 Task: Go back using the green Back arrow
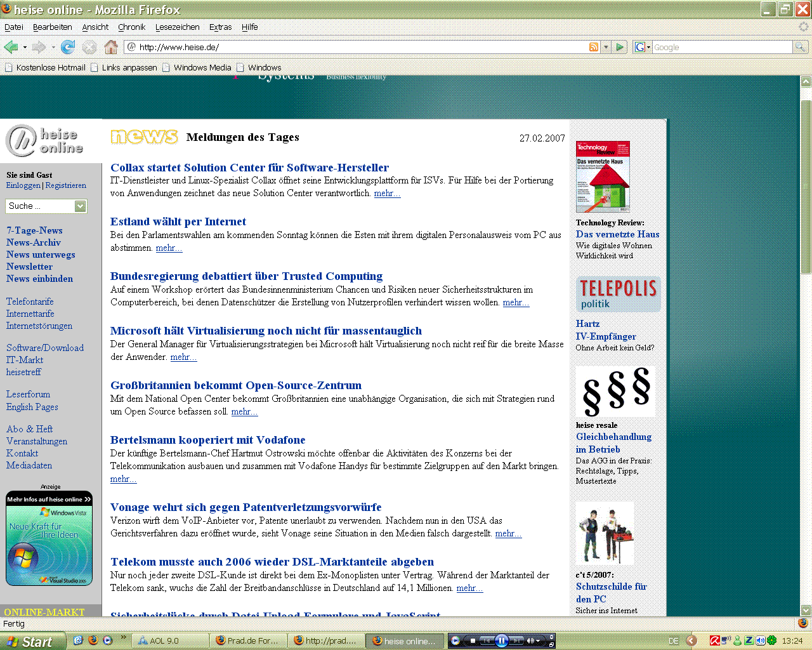point(11,47)
